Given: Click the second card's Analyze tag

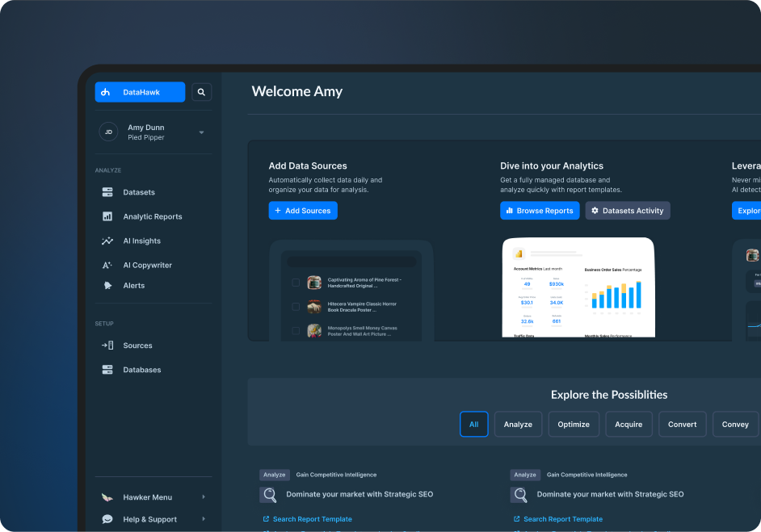Looking at the screenshot, I should coord(525,475).
